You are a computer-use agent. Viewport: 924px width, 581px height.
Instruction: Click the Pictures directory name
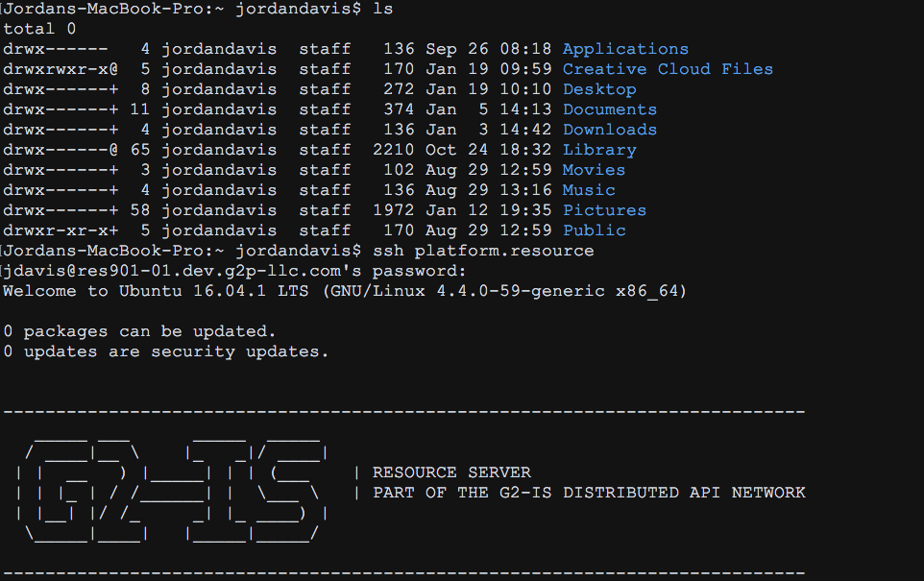tap(604, 210)
